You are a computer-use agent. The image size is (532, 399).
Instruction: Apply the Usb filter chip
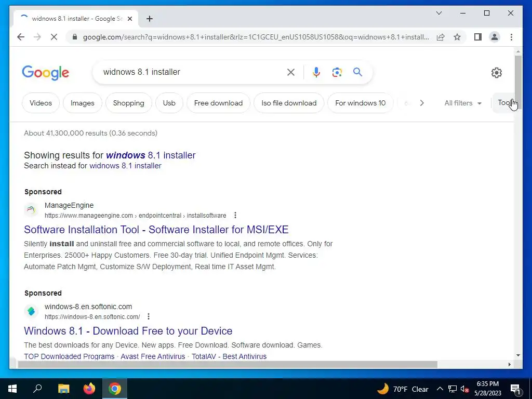point(169,103)
